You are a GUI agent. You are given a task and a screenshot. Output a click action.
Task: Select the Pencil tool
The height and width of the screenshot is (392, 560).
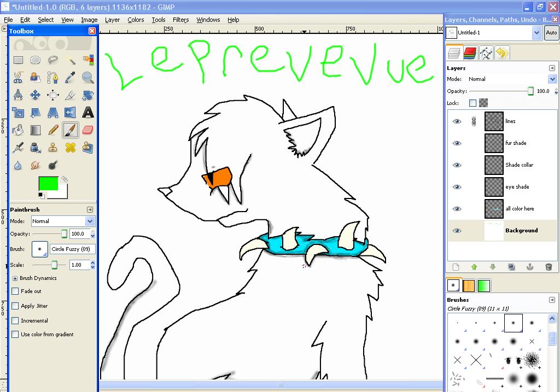coord(53,130)
